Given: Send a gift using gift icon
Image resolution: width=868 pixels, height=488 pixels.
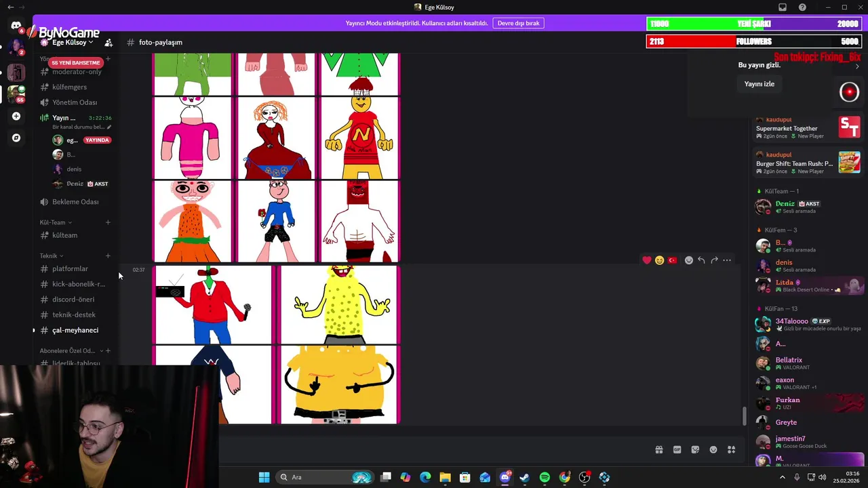Looking at the screenshot, I should (658, 449).
